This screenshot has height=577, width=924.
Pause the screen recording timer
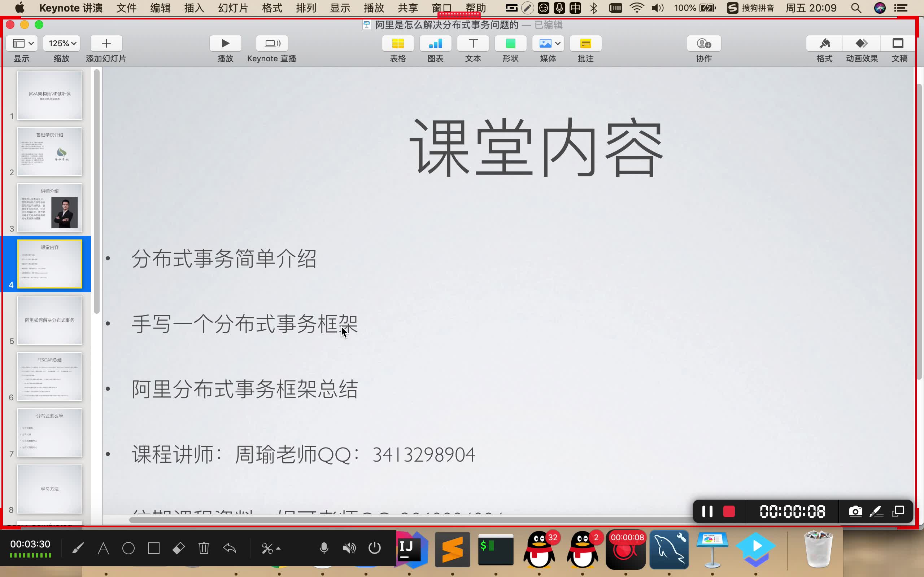point(707,511)
